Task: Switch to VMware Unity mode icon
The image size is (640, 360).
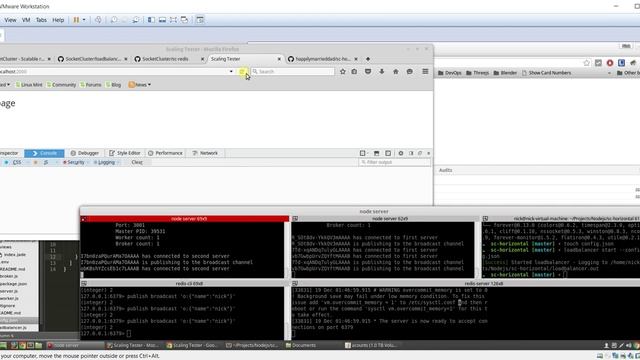Action: pos(184,20)
